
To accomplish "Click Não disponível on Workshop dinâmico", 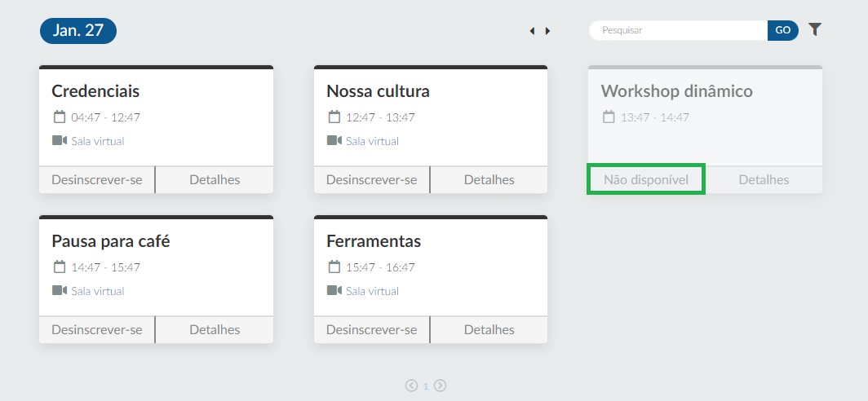I will pyautogui.click(x=646, y=180).
